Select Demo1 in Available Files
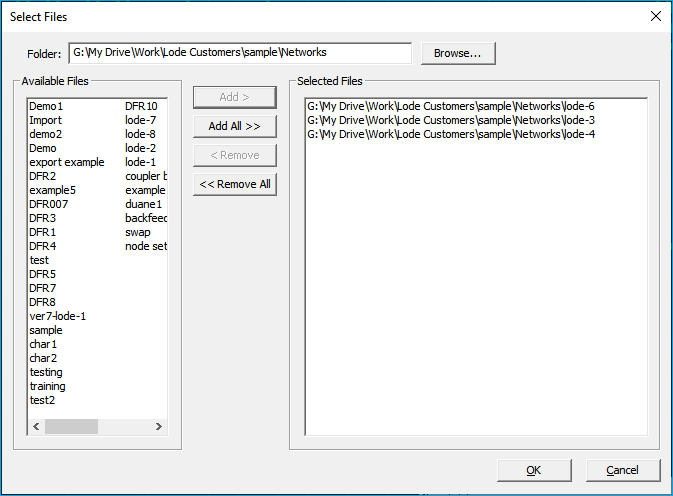The image size is (673, 496). (46, 106)
